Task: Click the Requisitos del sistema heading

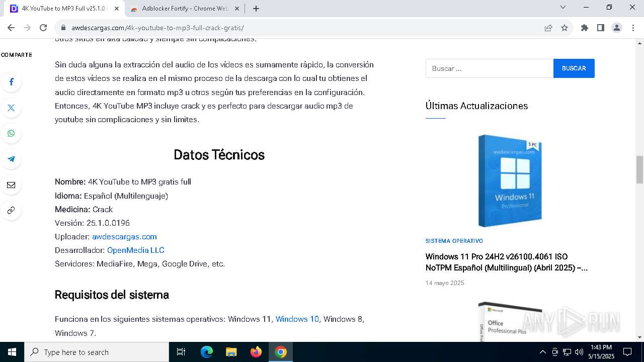Action: 112,295
